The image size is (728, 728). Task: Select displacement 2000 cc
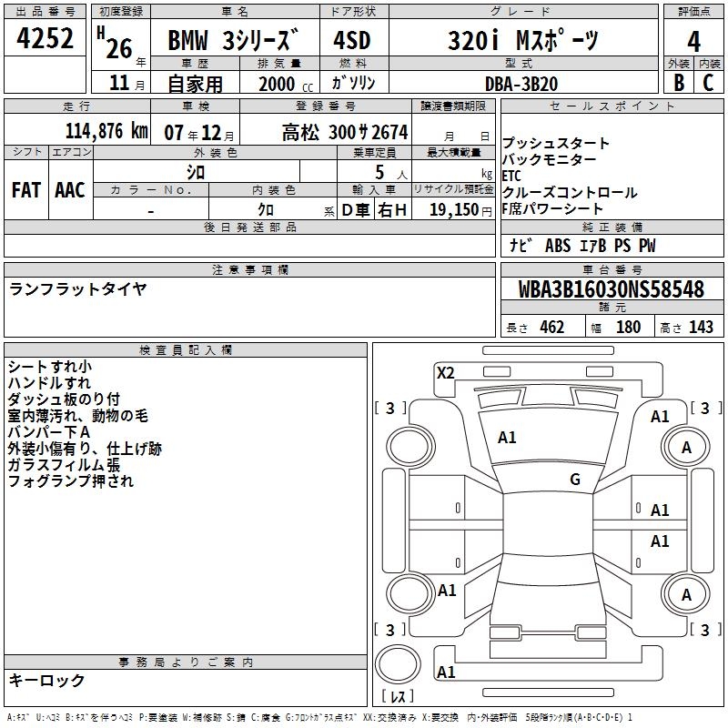pos(286,84)
